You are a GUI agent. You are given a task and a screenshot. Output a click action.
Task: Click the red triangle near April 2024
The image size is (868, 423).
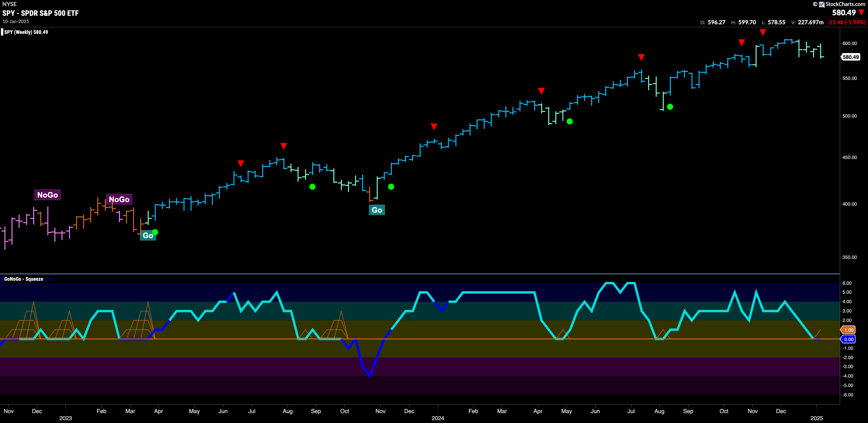click(541, 91)
